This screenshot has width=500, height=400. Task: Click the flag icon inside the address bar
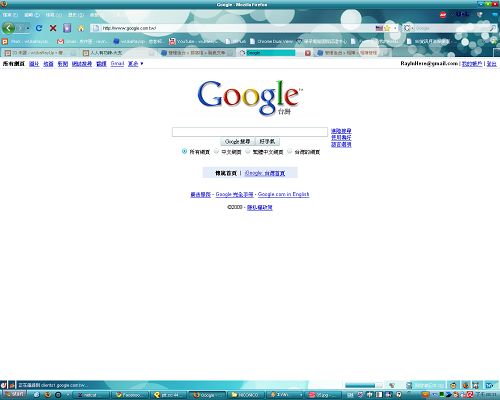379,28
